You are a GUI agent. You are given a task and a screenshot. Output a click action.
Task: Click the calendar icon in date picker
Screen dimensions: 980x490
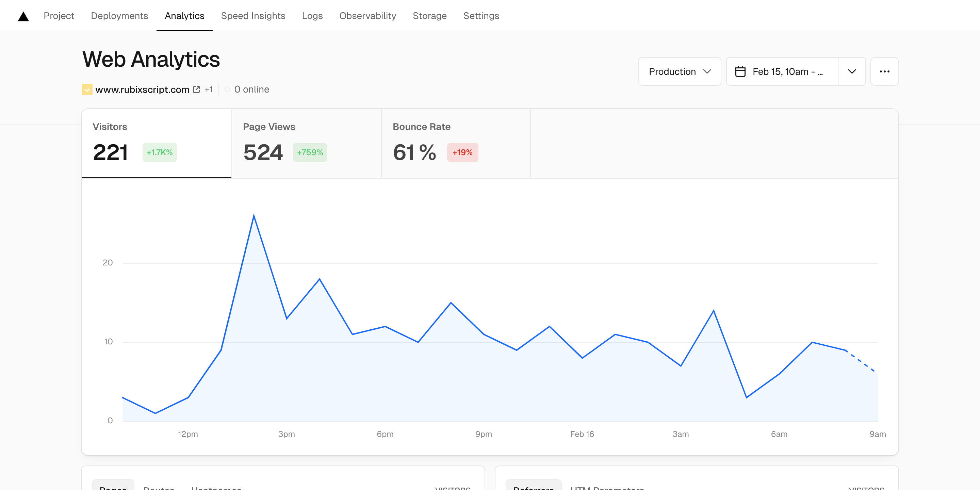click(740, 71)
